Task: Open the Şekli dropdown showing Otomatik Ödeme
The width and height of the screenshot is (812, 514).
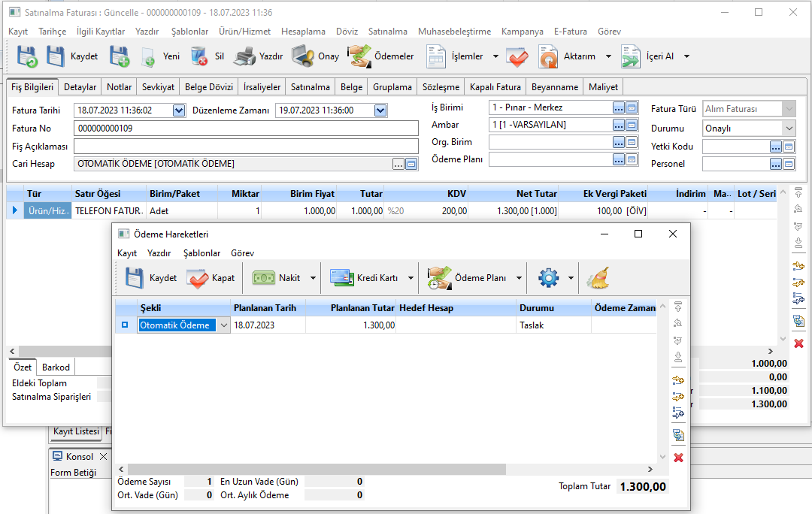Action: tap(223, 325)
